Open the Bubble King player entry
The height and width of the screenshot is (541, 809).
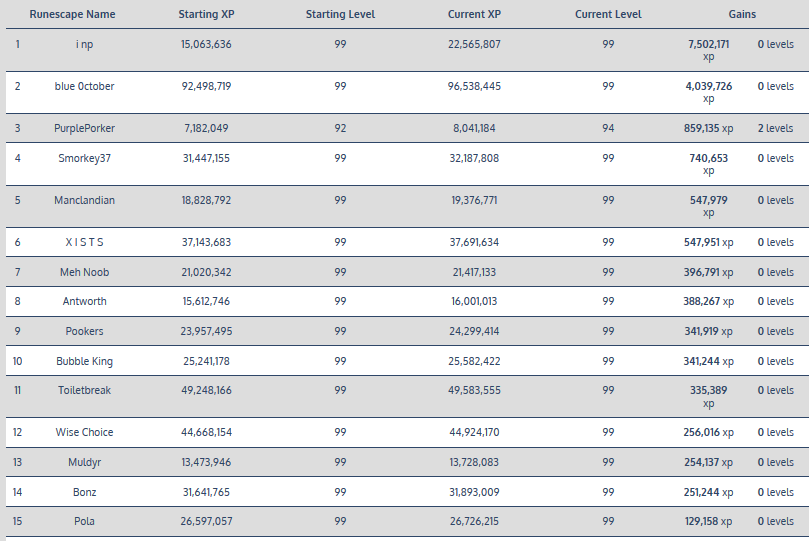tap(84, 361)
